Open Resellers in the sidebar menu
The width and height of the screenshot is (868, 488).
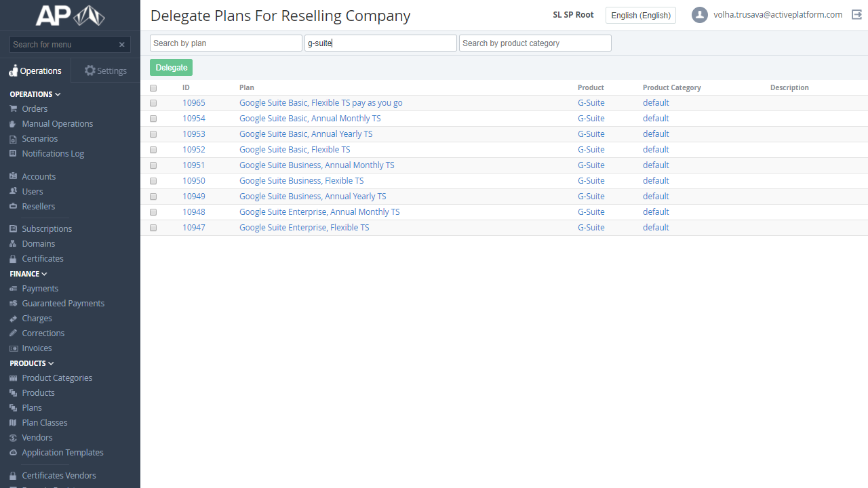pos(39,206)
